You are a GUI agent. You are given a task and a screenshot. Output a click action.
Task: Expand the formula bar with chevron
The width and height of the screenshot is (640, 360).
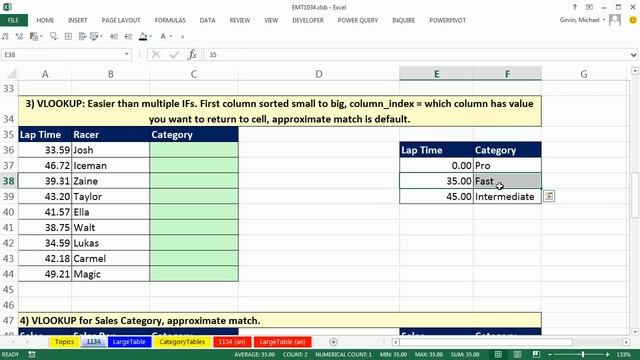(x=633, y=55)
